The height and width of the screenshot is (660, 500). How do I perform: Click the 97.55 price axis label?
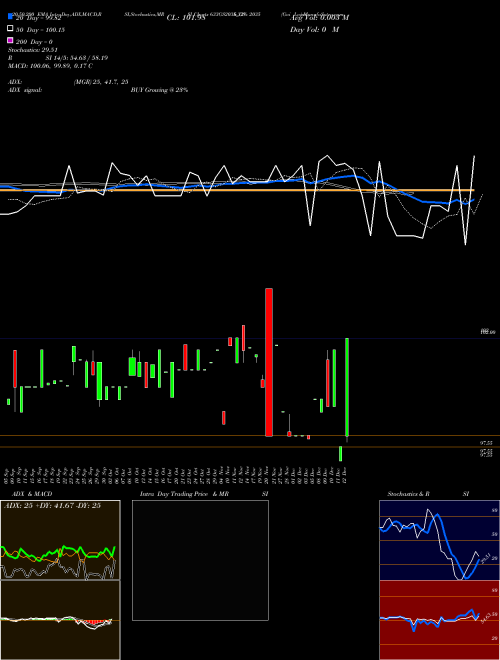point(486,443)
